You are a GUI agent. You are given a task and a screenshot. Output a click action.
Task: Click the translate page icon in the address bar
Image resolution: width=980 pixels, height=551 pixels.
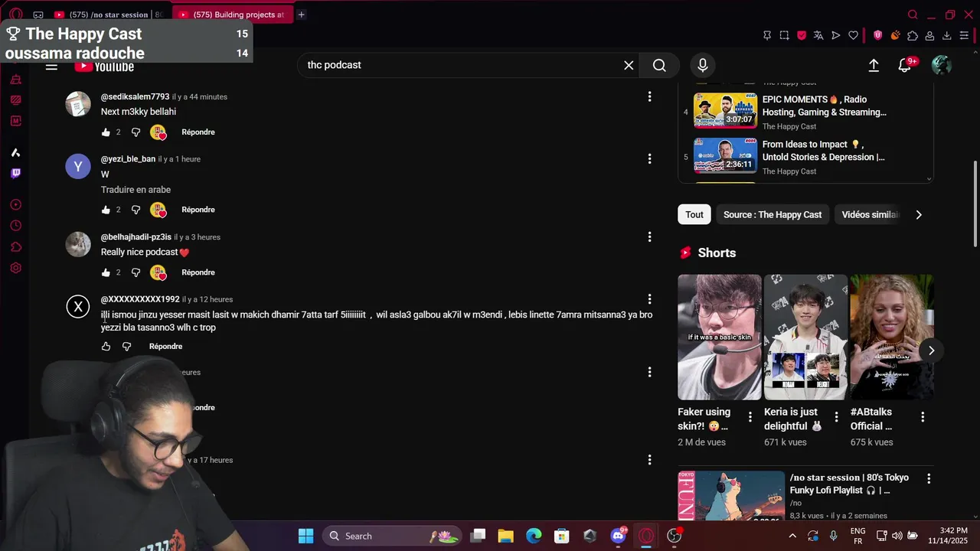click(818, 36)
